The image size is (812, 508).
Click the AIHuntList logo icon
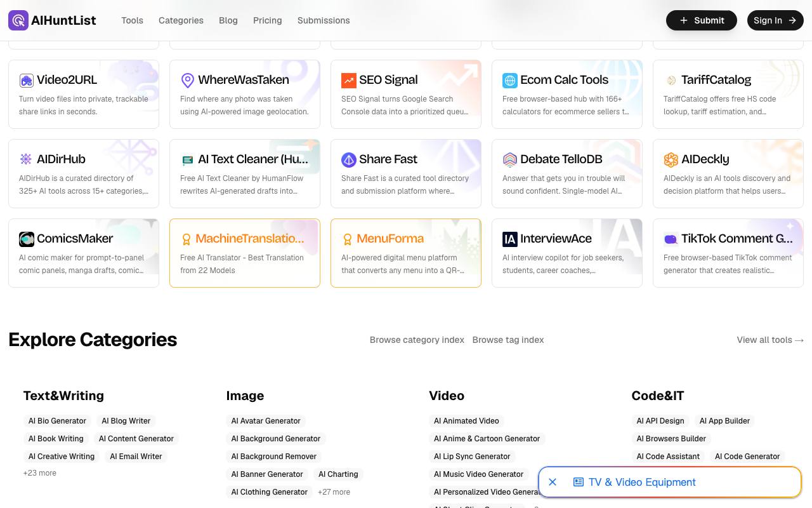[x=18, y=20]
